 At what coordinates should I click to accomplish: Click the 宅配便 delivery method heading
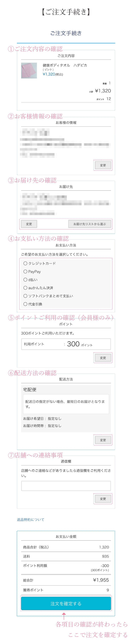click(x=30, y=389)
